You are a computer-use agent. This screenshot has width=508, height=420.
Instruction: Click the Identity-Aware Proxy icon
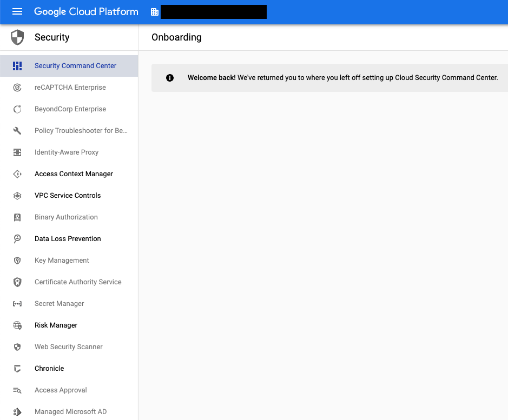17,152
